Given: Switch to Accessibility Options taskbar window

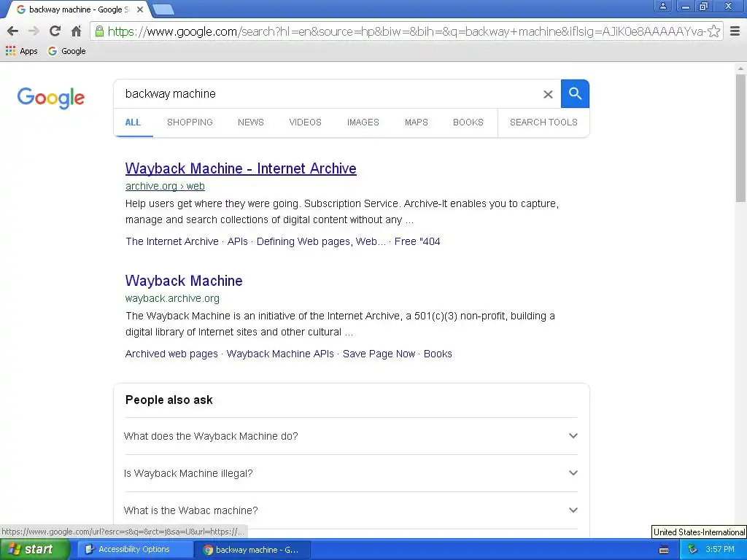Looking at the screenshot, I should 134,550.
